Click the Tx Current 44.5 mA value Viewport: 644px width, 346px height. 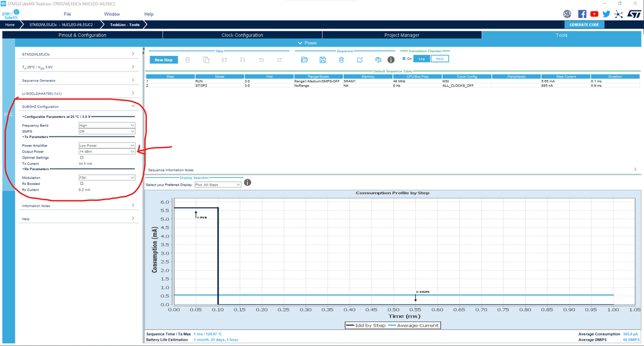click(x=86, y=164)
